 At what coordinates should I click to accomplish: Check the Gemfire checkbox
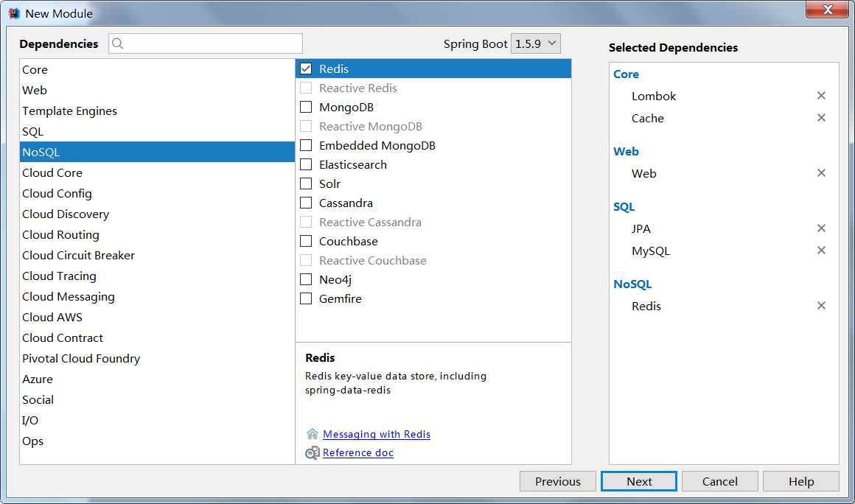(x=306, y=298)
